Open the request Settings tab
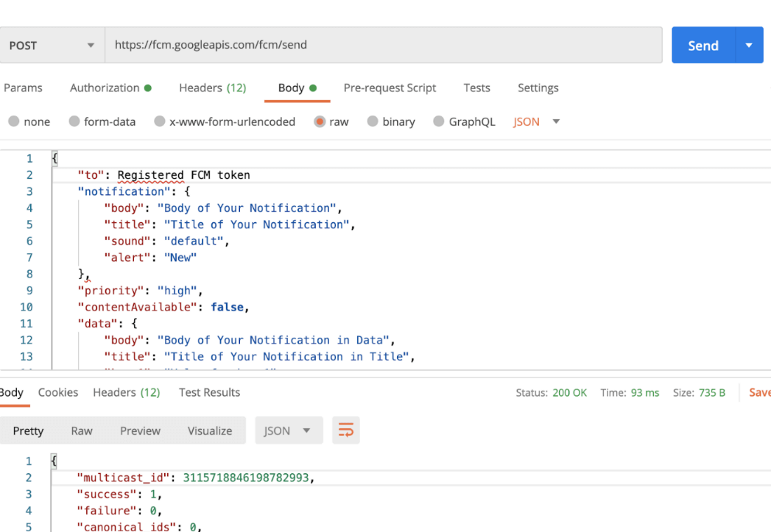 coord(538,88)
